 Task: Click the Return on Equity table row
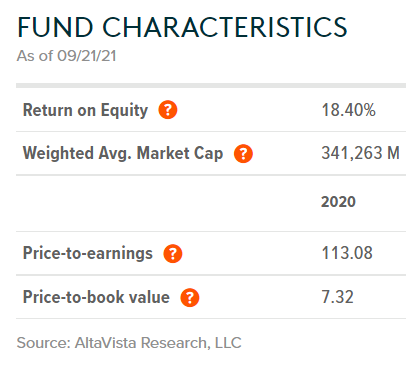[x=211, y=110]
